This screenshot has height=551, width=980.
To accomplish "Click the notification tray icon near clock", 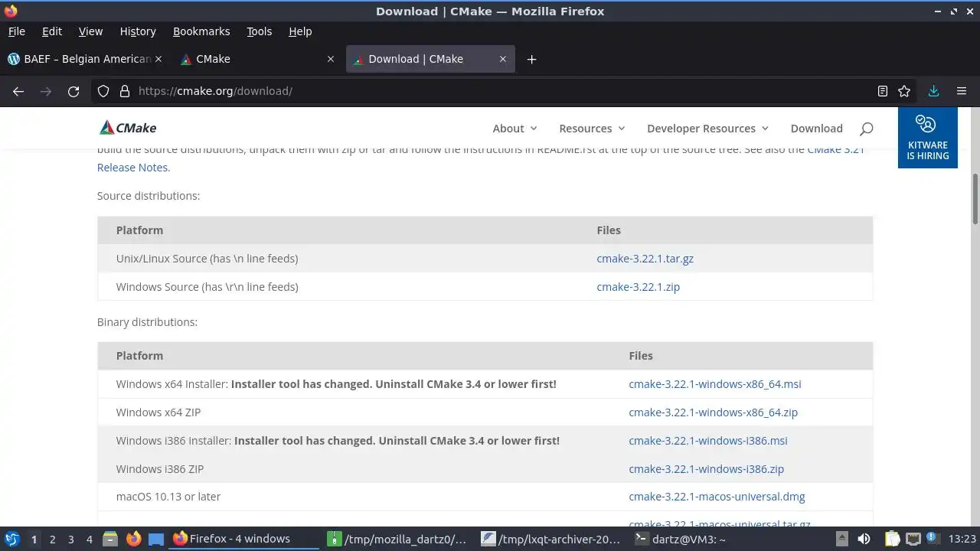I will (x=933, y=539).
